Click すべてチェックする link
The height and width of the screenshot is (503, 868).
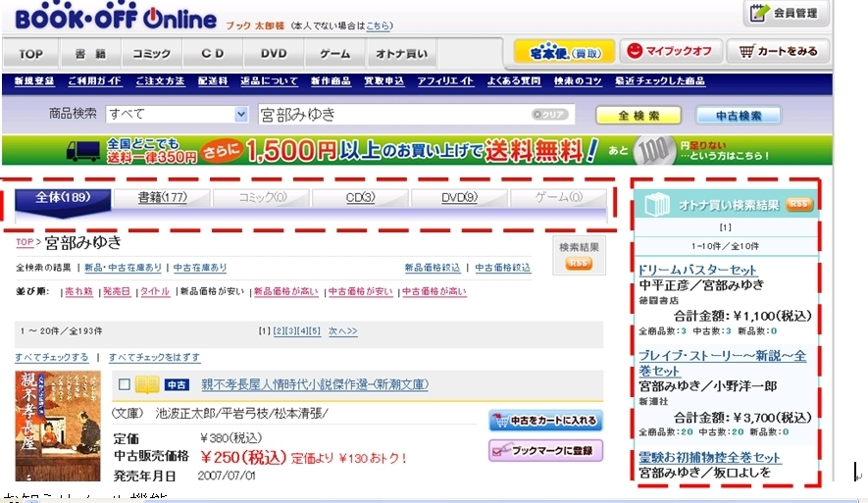click(51, 358)
